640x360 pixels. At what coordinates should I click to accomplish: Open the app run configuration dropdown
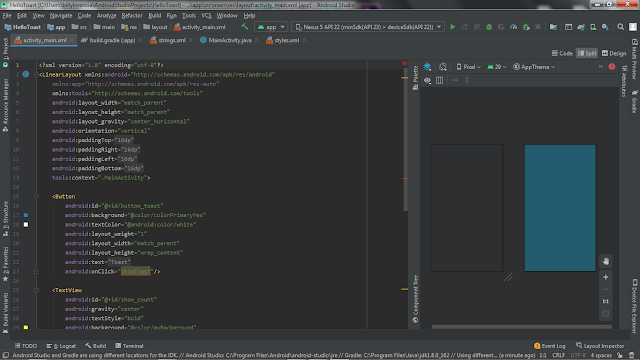tap(271, 27)
